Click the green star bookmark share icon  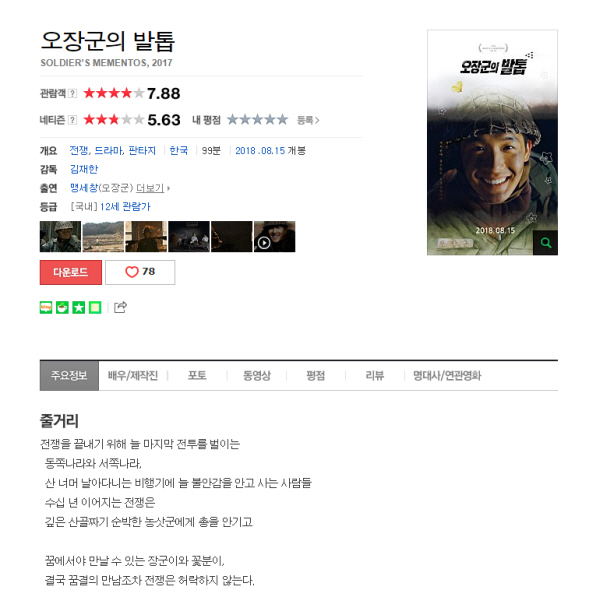click(79, 307)
